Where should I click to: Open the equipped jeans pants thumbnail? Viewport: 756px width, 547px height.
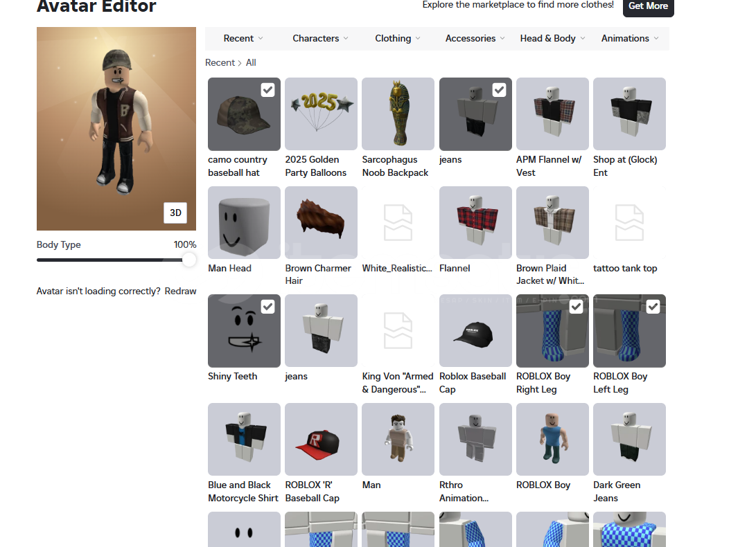point(475,114)
